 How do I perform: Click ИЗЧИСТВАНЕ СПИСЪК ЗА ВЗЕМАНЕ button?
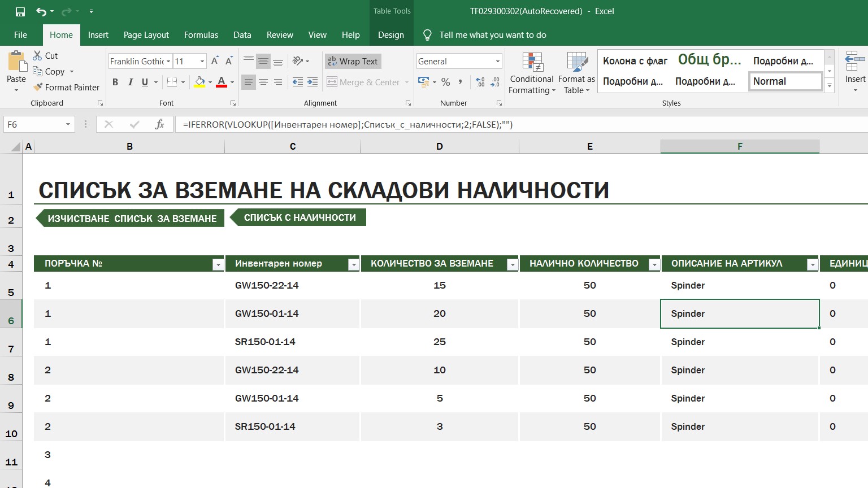click(130, 218)
